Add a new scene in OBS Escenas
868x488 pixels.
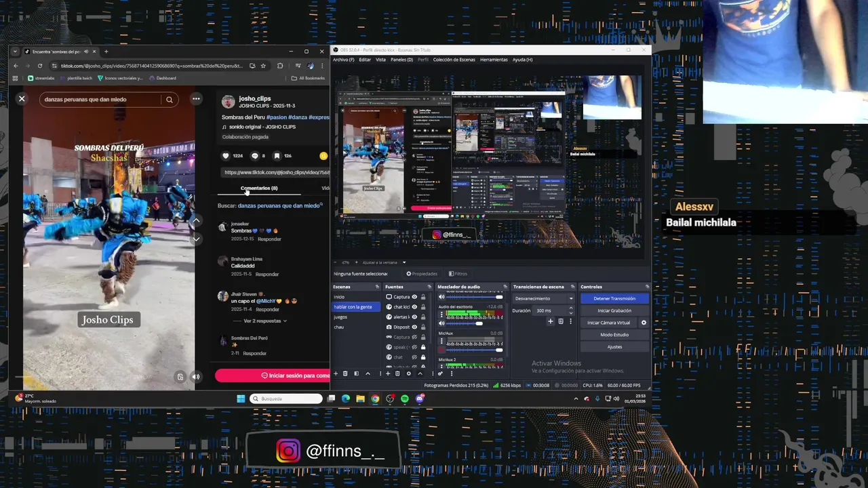click(336, 373)
